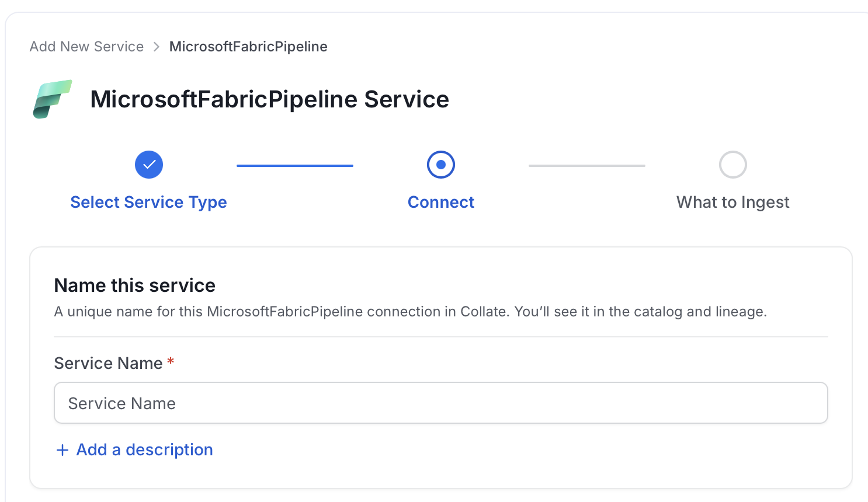Click the active Connect step circle
This screenshot has width=868, height=502.
click(x=441, y=165)
